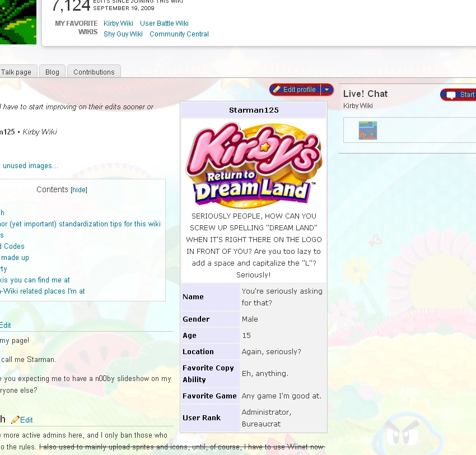The width and height of the screenshot is (476, 455).
Task: Open the Edit profile dropdown arrow
Action: tap(326, 90)
